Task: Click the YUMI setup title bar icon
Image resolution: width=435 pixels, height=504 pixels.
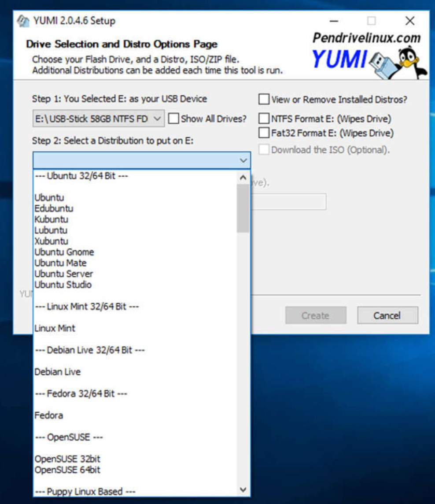Action: click(23, 21)
